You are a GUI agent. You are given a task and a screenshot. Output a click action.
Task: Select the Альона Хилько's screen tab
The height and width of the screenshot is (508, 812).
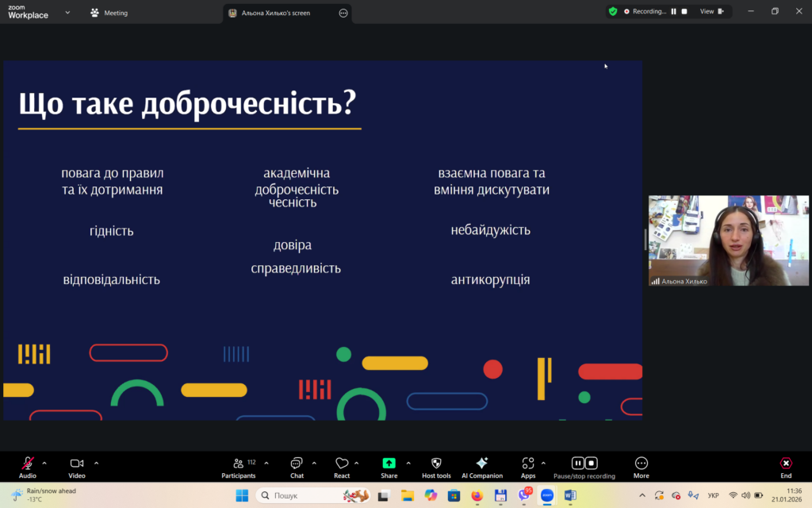(278, 13)
